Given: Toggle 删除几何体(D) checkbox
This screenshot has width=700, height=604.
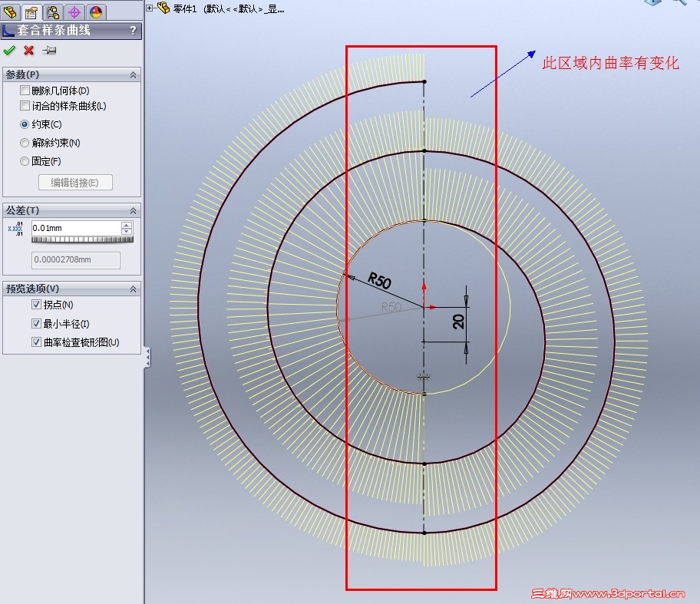Looking at the screenshot, I should [x=25, y=91].
